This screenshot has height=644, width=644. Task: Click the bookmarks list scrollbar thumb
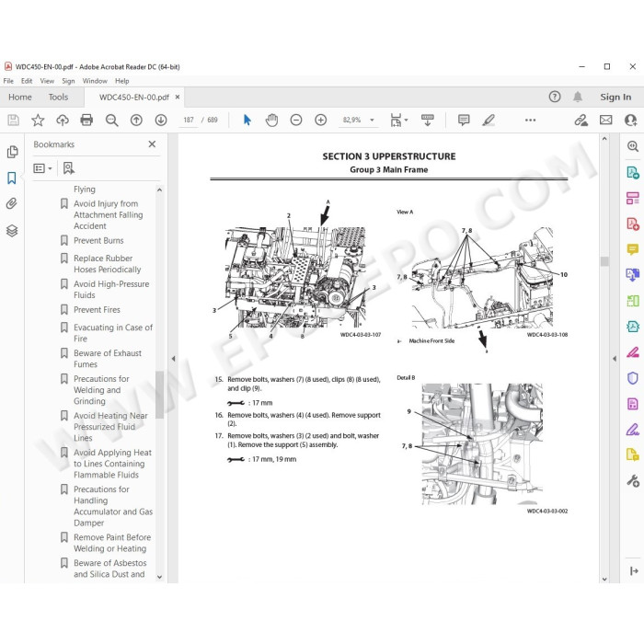(x=160, y=395)
